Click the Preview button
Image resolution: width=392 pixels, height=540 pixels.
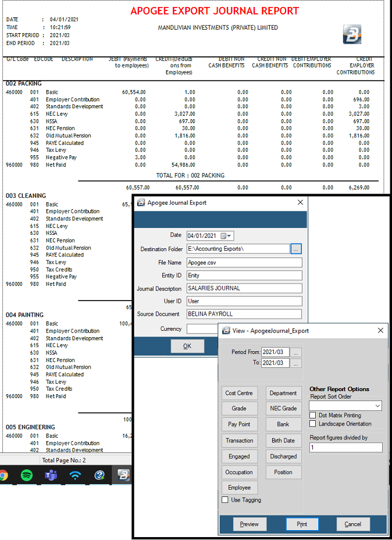[x=250, y=524]
